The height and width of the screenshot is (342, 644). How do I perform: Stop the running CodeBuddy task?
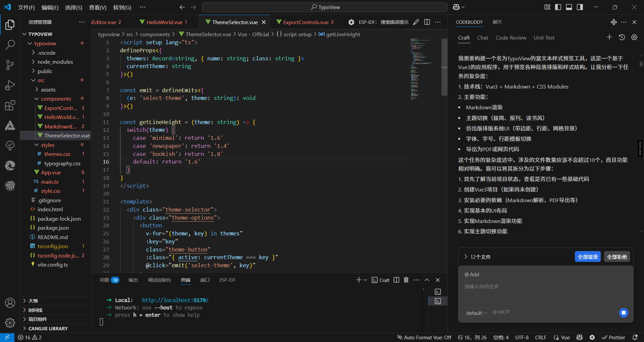(624, 313)
